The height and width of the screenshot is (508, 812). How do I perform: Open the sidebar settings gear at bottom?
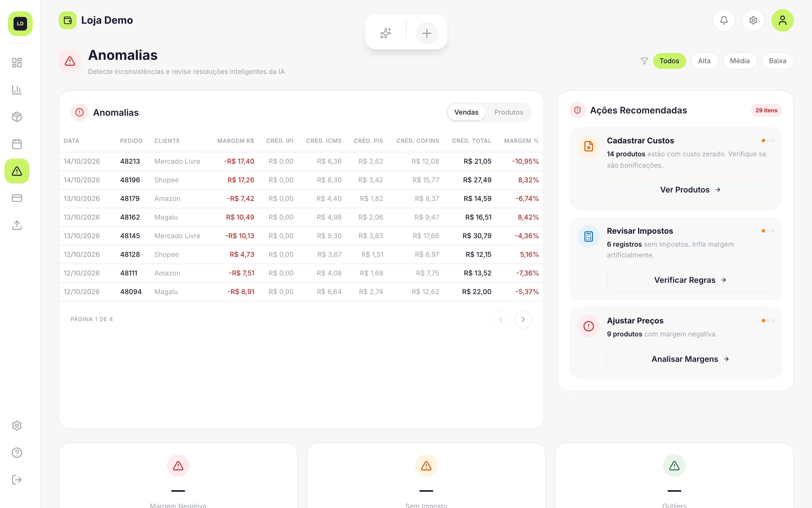click(x=17, y=426)
